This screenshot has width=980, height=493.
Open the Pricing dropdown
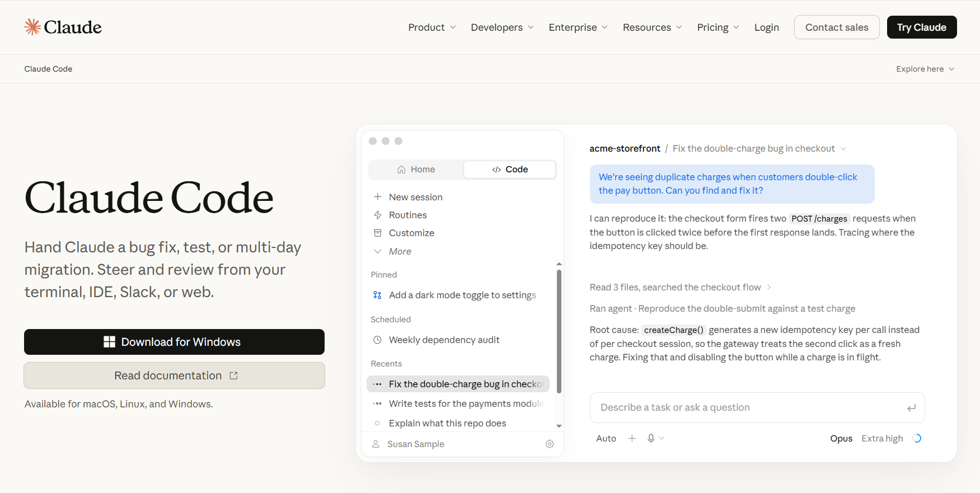coord(718,27)
